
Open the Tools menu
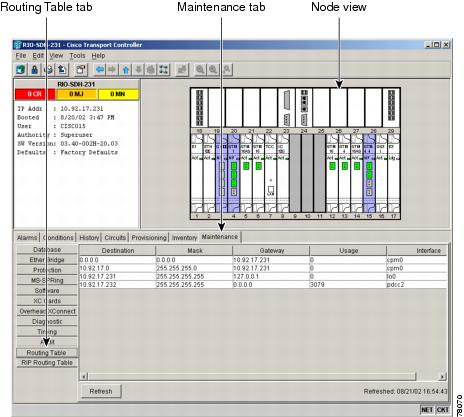coord(77,56)
